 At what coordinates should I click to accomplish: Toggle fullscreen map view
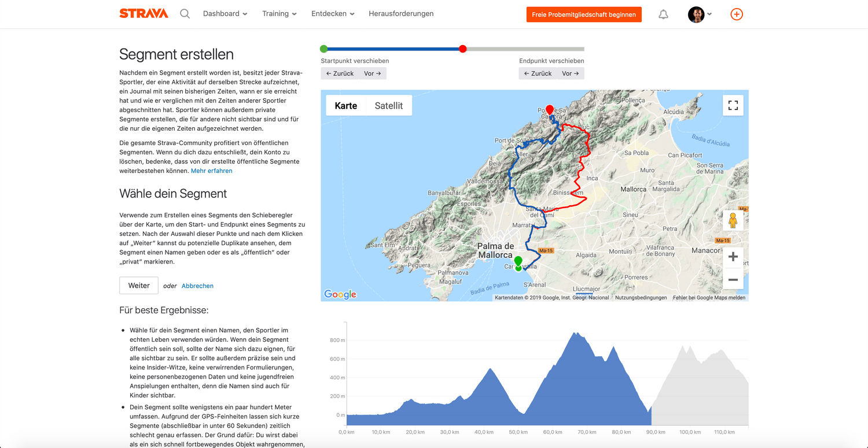(733, 105)
